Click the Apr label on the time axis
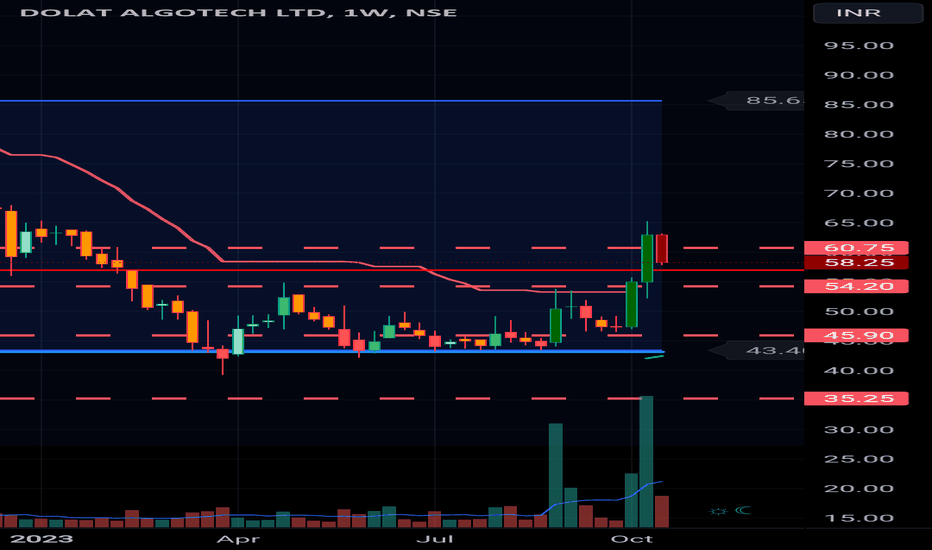The width and height of the screenshot is (932, 550). [238, 539]
